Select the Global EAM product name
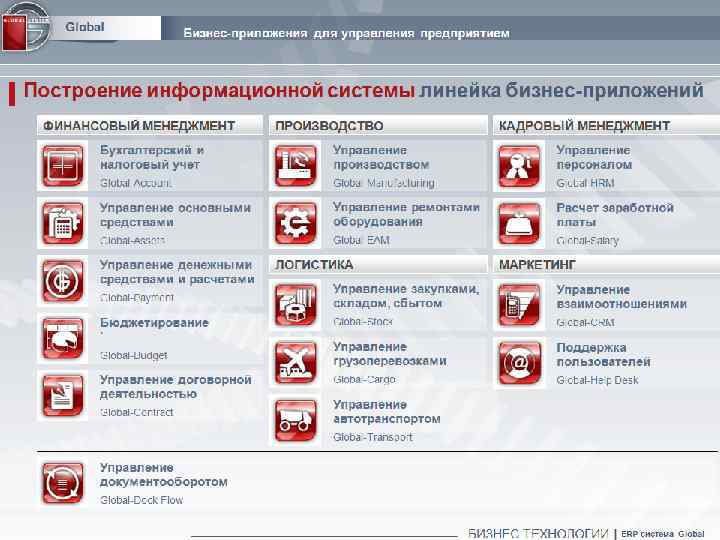Image resolution: width=720 pixels, height=540 pixels. (x=361, y=240)
